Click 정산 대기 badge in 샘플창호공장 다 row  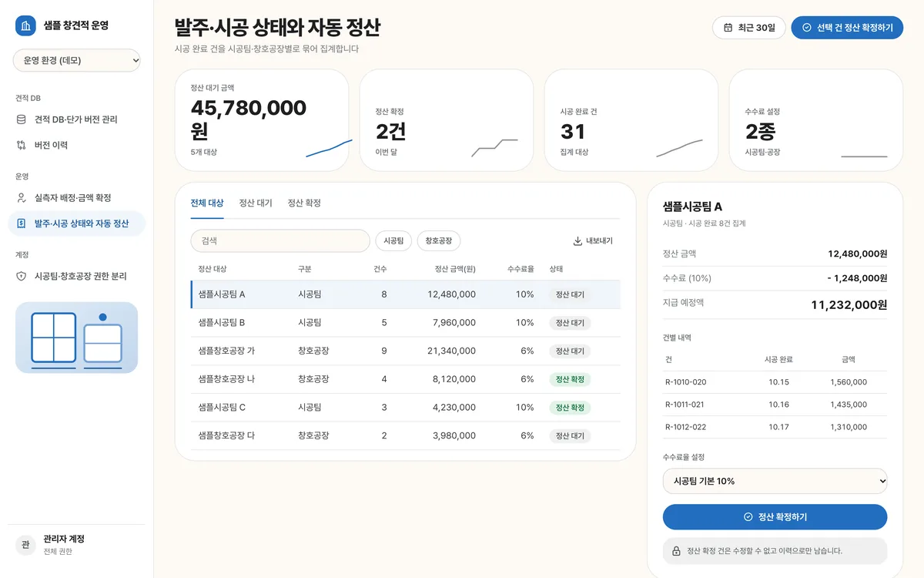point(570,435)
